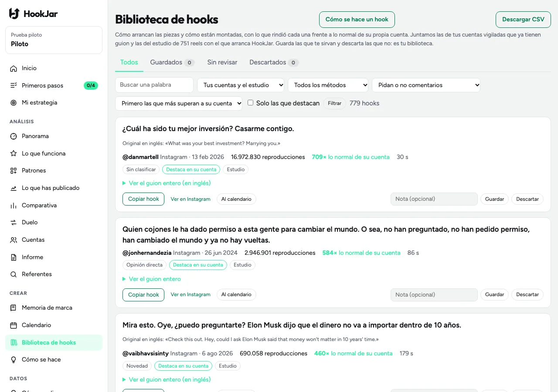Image resolution: width=558 pixels, height=392 pixels.
Task: Click the Primeros pasos checklist icon
Action: [14, 85]
